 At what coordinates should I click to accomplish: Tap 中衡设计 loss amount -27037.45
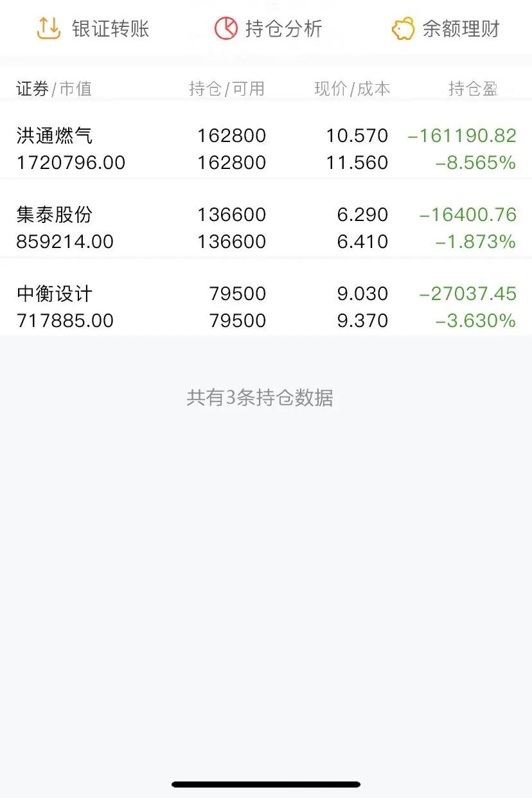(468, 294)
